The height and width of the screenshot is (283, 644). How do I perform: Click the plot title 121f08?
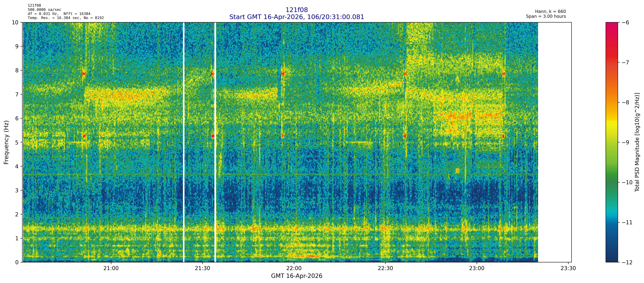(x=297, y=10)
